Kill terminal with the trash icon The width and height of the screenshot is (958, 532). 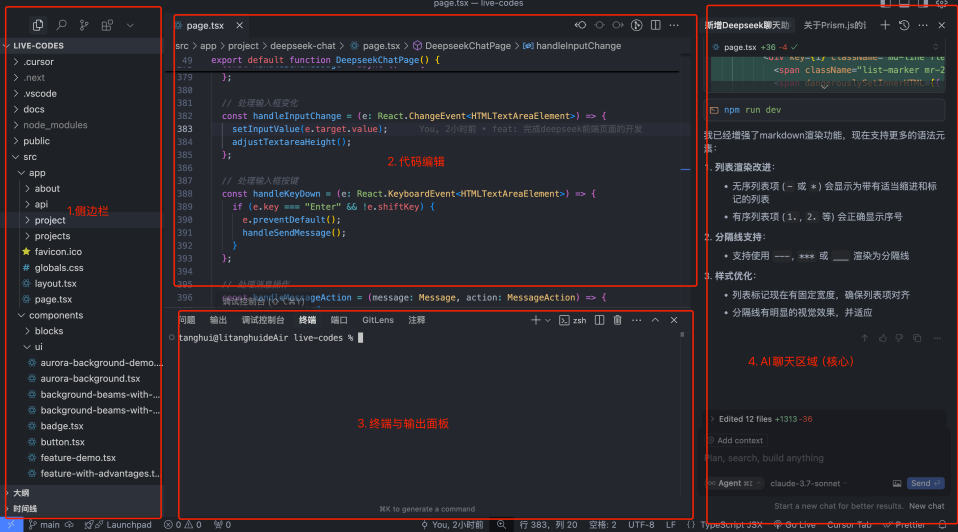(x=617, y=320)
